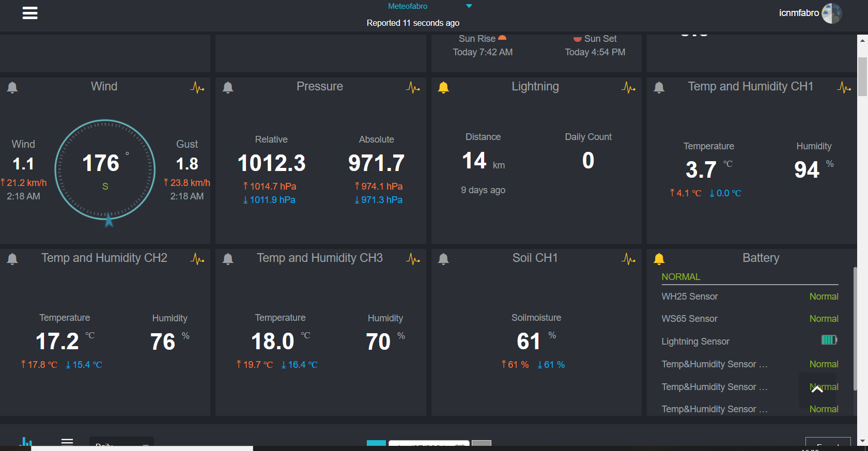
Task: Open the Pressure history graph icon
Action: [x=412, y=87]
